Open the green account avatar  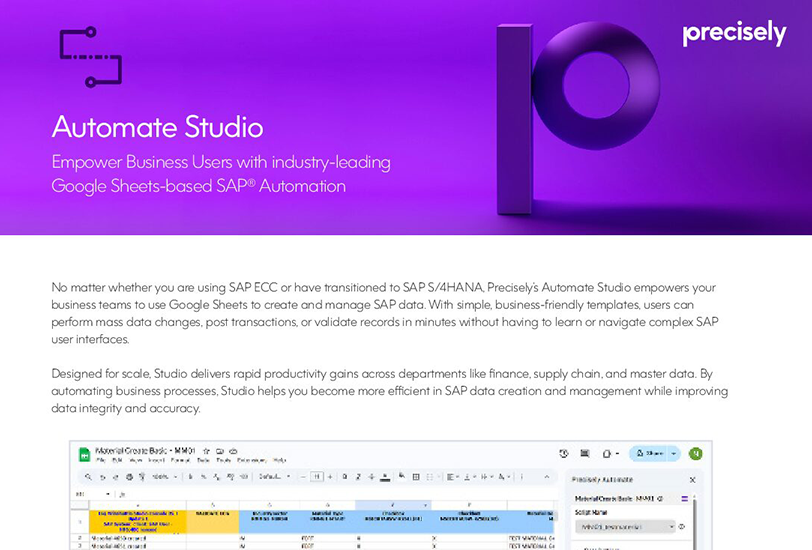point(696,454)
